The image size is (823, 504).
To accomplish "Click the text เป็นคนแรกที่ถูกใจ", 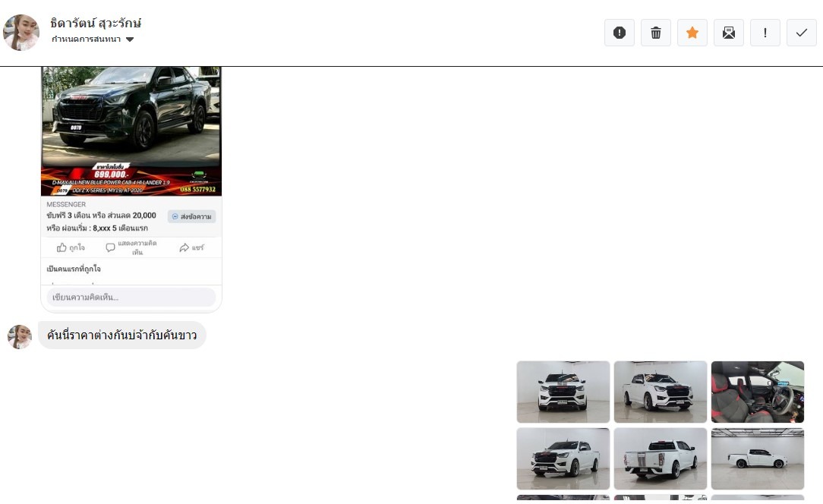I will (x=74, y=269).
